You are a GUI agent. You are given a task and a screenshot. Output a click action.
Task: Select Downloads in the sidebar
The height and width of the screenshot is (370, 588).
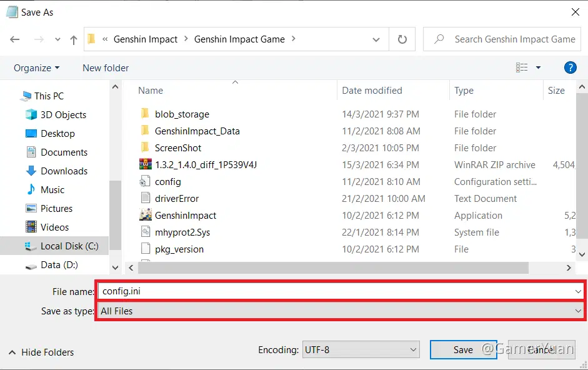pyautogui.click(x=62, y=171)
